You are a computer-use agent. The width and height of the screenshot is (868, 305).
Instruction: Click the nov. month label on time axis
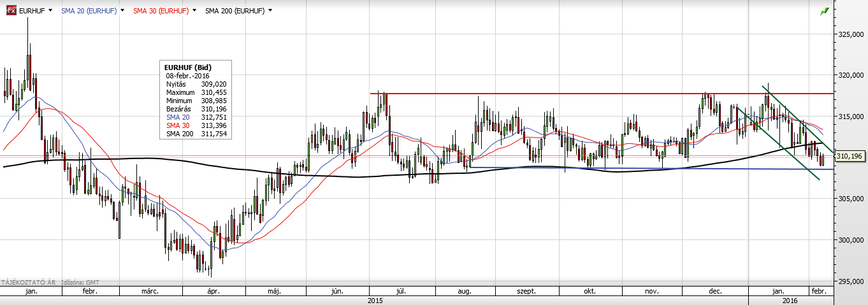[651, 291]
